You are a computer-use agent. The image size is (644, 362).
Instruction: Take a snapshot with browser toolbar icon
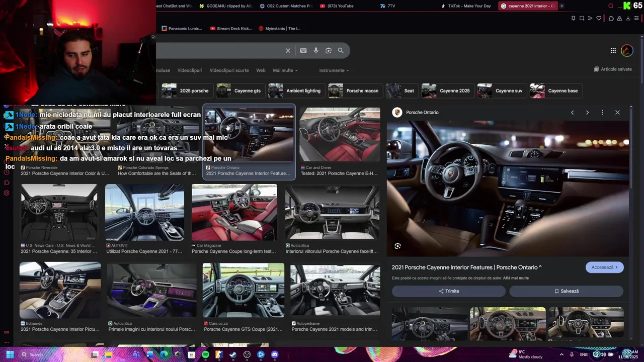click(582, 18)
